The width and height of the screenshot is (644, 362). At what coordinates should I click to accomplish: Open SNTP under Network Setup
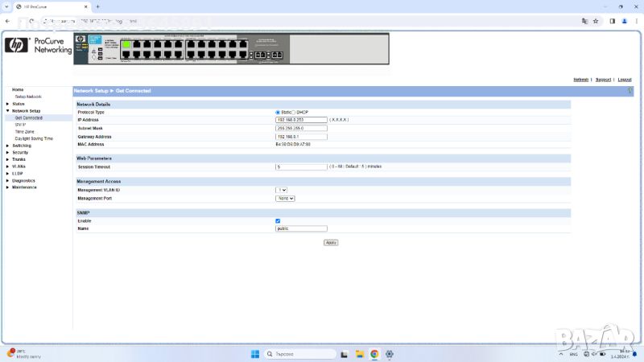pos(21,125)
